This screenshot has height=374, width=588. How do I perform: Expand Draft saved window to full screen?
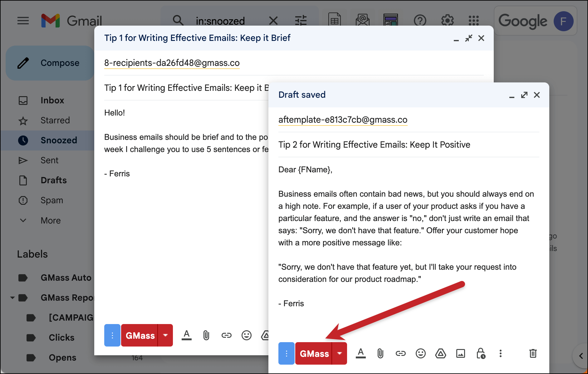[x=524, y=95]
